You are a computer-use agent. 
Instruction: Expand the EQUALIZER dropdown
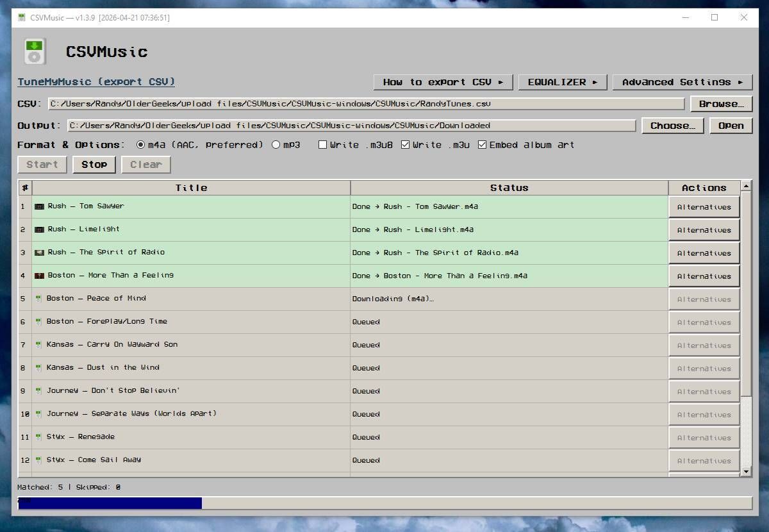[562, 82]
